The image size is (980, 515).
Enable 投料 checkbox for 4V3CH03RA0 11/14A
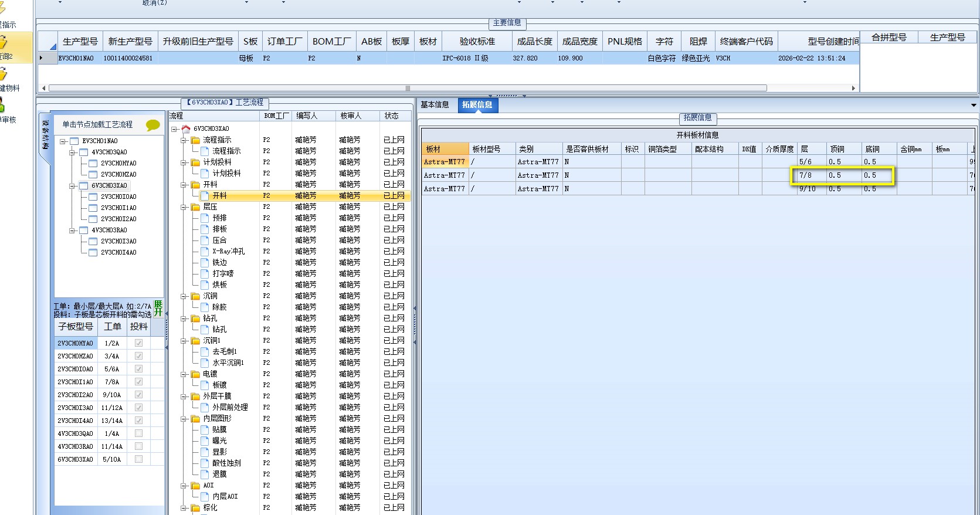pyautogui.click(x=138, y=446)
